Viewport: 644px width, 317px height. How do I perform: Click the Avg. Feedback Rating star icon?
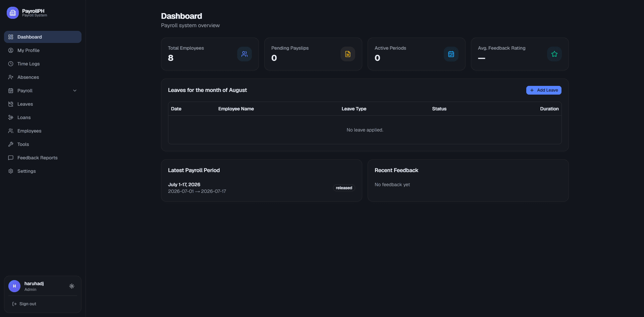(554, 54)
